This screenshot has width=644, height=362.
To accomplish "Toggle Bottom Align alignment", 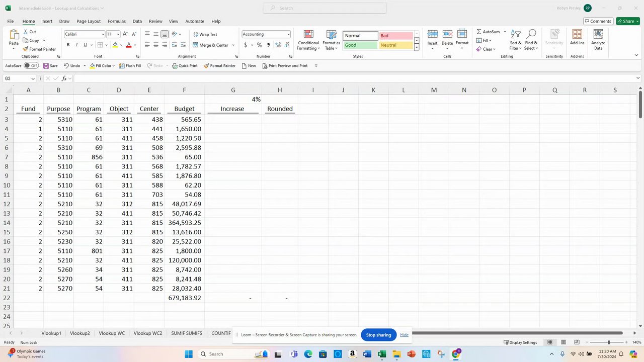I will click(165, 34).
